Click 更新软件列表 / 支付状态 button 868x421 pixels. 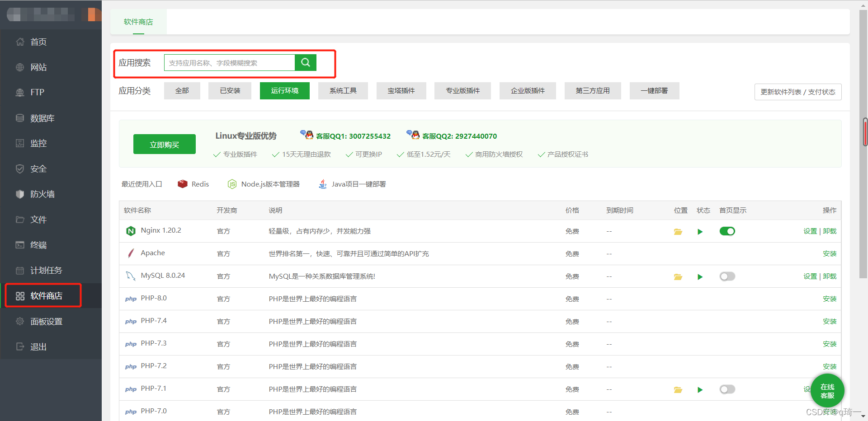pos(798,92)
